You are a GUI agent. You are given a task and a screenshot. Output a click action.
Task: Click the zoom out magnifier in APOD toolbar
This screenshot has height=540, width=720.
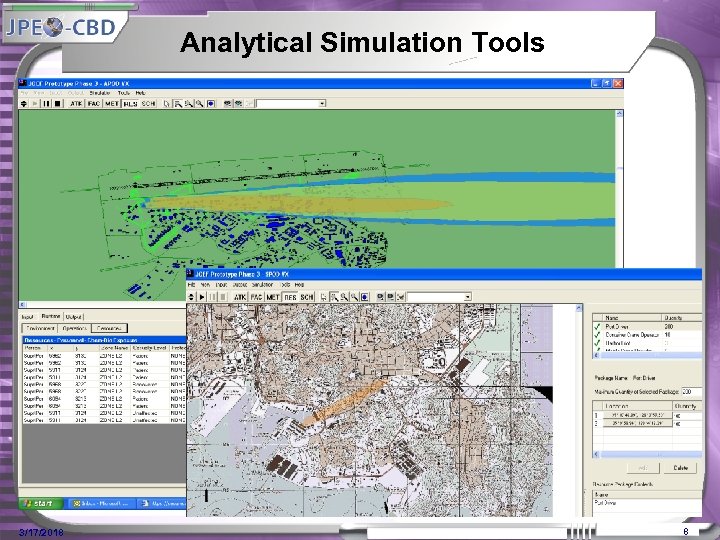point(199,103)
